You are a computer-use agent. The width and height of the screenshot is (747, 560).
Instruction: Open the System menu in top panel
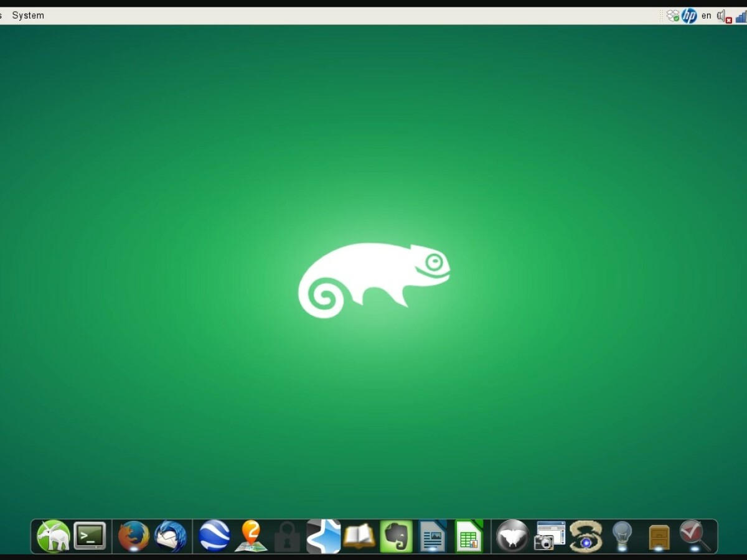(28, 16)
